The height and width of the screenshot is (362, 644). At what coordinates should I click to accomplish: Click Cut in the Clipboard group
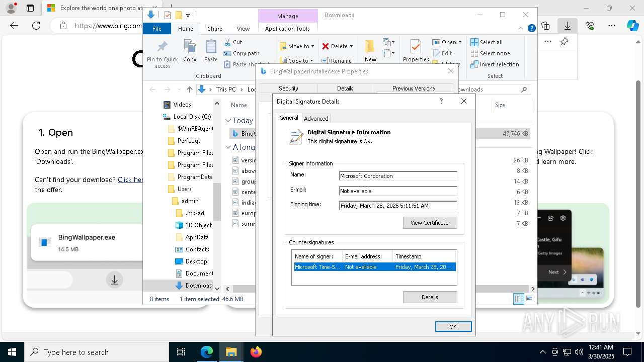pos(233,42)
